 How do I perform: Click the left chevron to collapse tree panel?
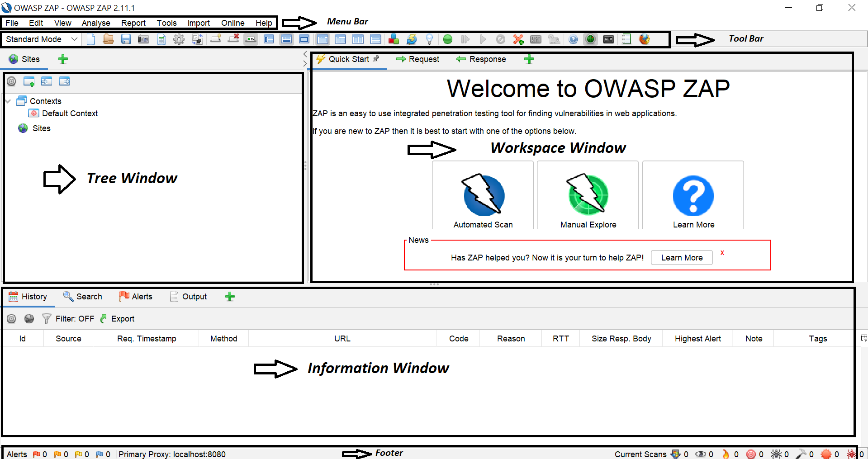[305, 54]
